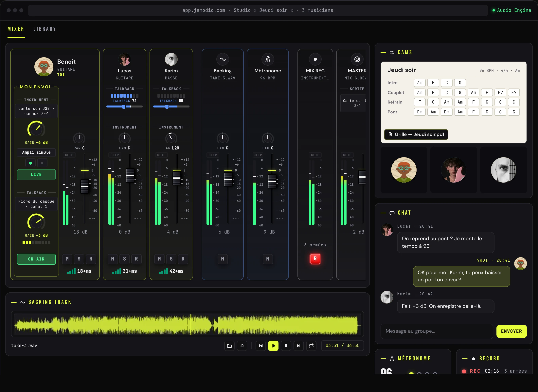Click the backing track waveform playhead
Image resolution: width=538 pixels, height=392 pixels.
point(191,324)
